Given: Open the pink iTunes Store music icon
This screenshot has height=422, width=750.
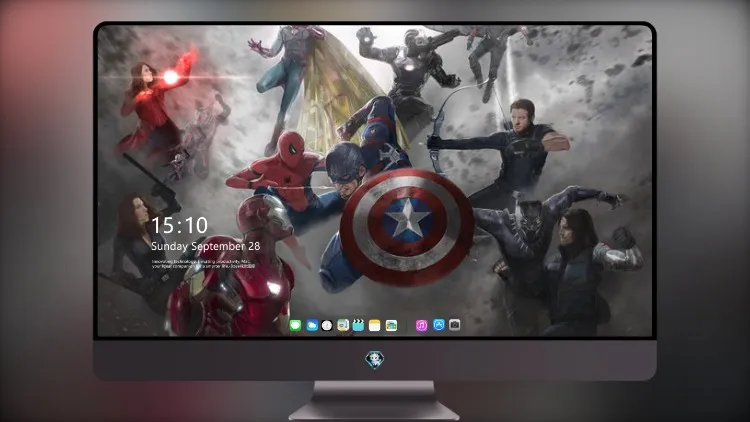Looking at the screenshot, I should pyautogui.click(x=421, y=325).
